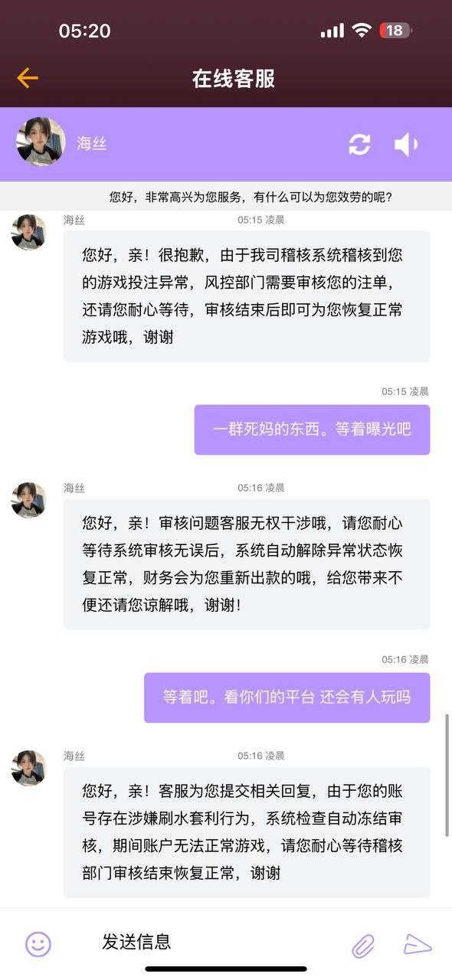This screenshot has width=452, height=980.
Task: Tap the refresh chat icon
Action: click(359, 144)
